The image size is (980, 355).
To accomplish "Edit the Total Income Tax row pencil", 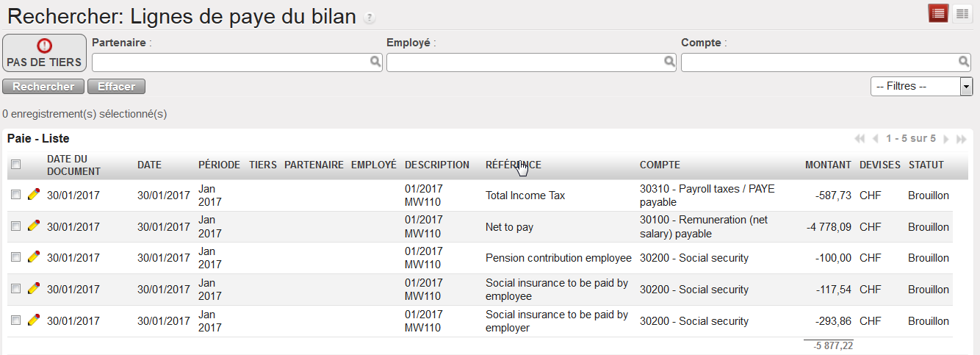I will [x=33, y=195].
